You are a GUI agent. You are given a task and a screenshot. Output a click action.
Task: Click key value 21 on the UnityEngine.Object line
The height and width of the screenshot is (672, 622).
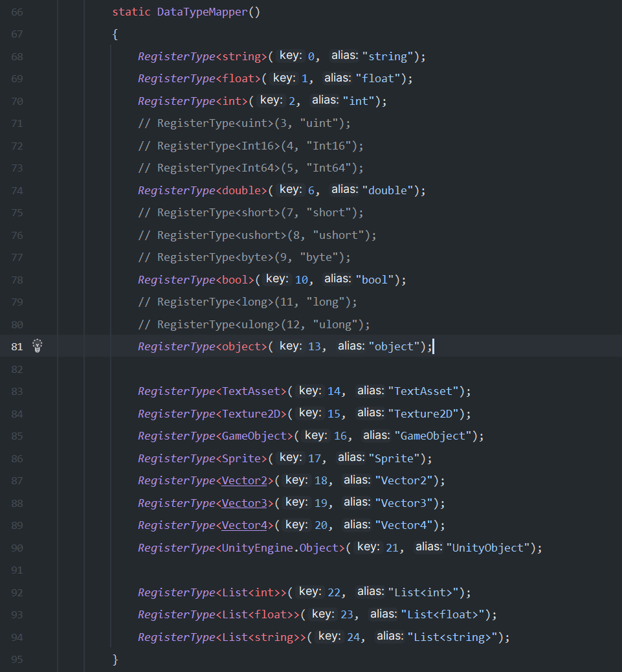(x=392, y=548)
